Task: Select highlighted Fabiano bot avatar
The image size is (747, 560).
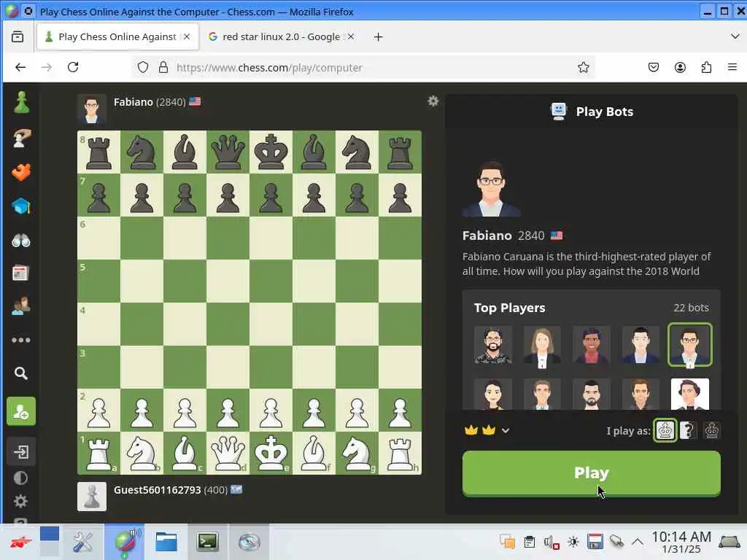Action: [689, 345]
